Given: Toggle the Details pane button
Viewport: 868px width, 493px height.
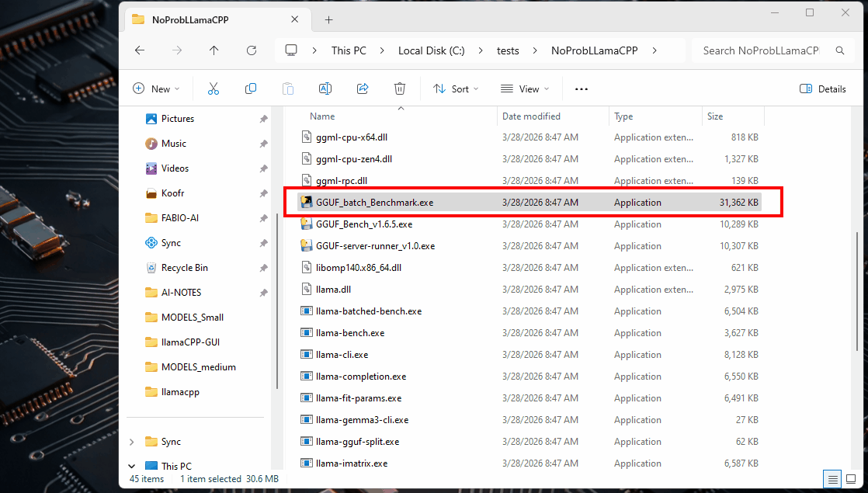Looking at the screenshot, I should [823, 89].
